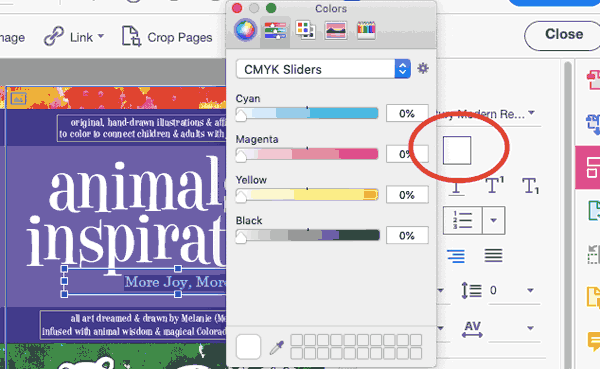Click the Yellow slider track
This screenshot has width=600, height=369.
tap(307, 195)
